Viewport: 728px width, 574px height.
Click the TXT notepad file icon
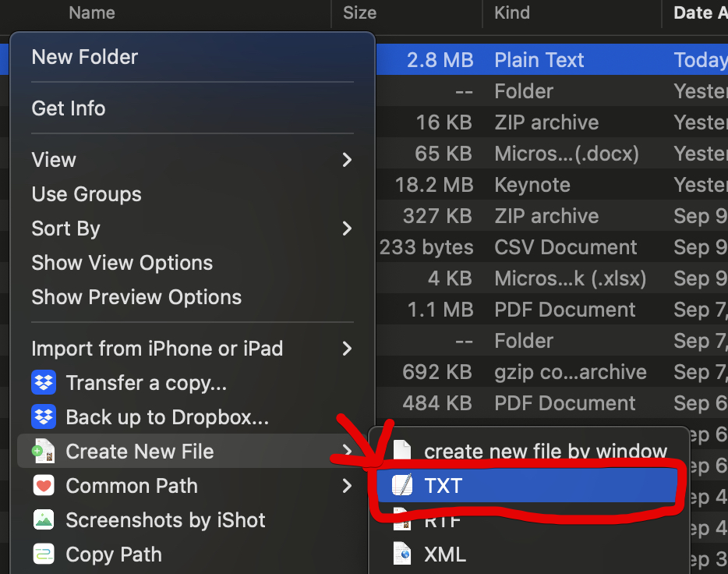402,485
